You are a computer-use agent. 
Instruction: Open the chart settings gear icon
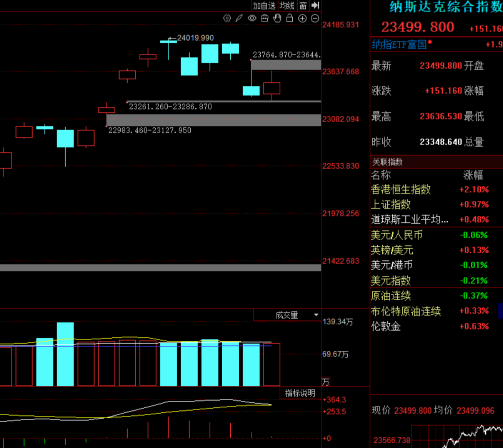coord(227,18)
